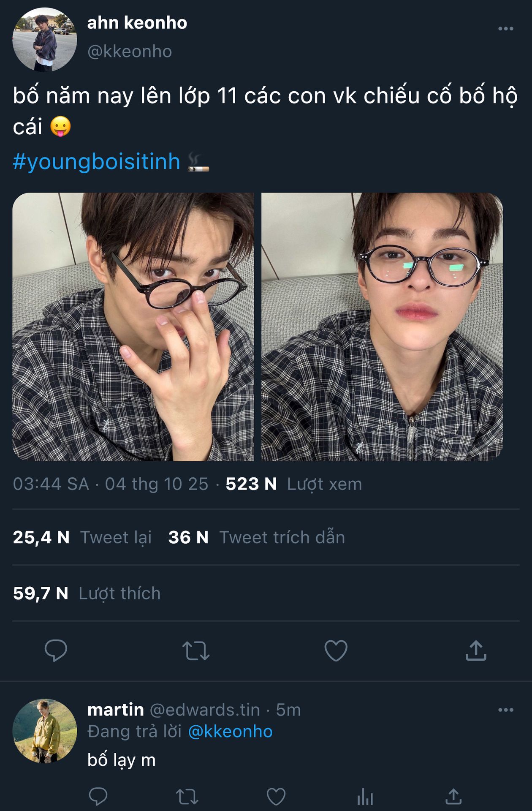Like the main tweet with the heart icon
This screenshot has height=811, width=532.
pyautogui.click(x=336, y=650)
